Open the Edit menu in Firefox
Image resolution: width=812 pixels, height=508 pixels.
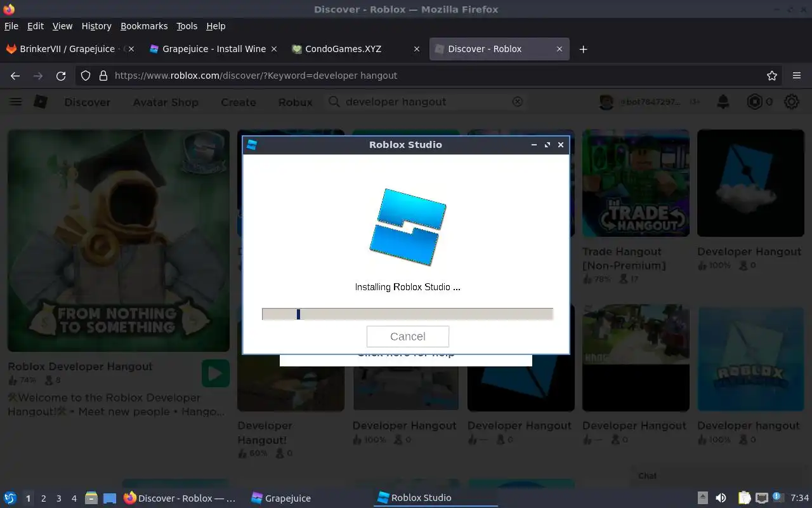coord(36,26)
